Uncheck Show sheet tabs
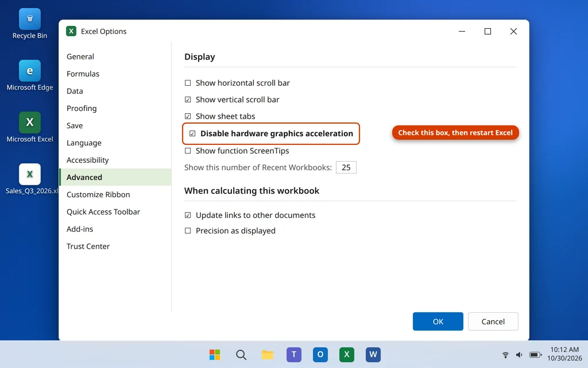The width and height of the screenshot is (588, 368). (188, 116)
